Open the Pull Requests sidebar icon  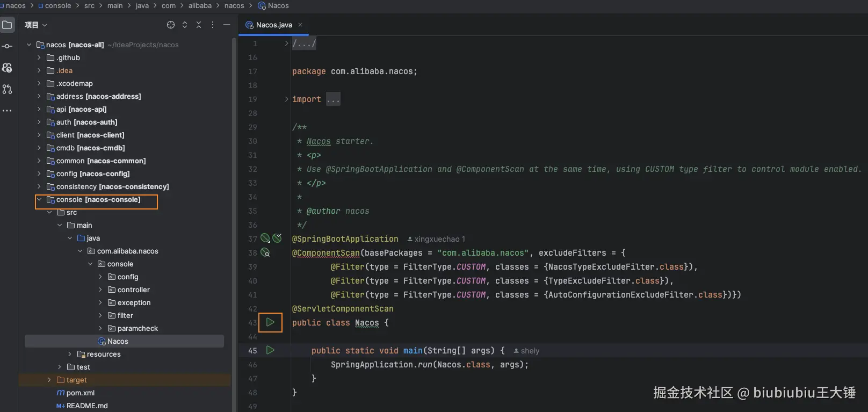click(x=7, y=89)
